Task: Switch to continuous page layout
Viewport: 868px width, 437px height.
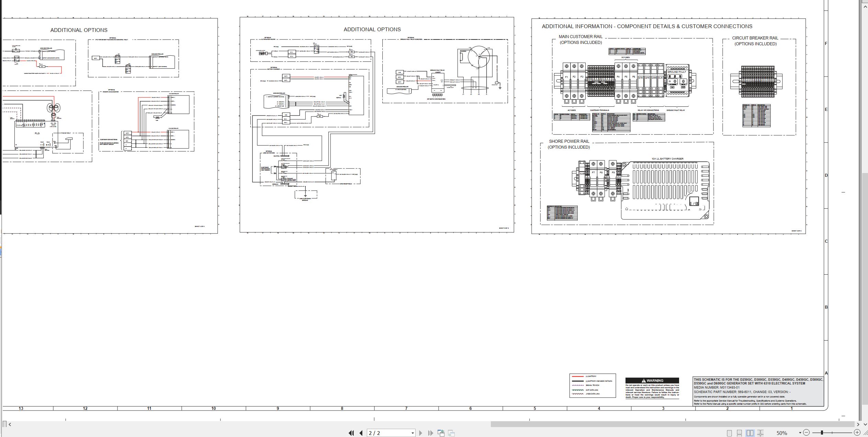Action: click(x=739, y=433)
